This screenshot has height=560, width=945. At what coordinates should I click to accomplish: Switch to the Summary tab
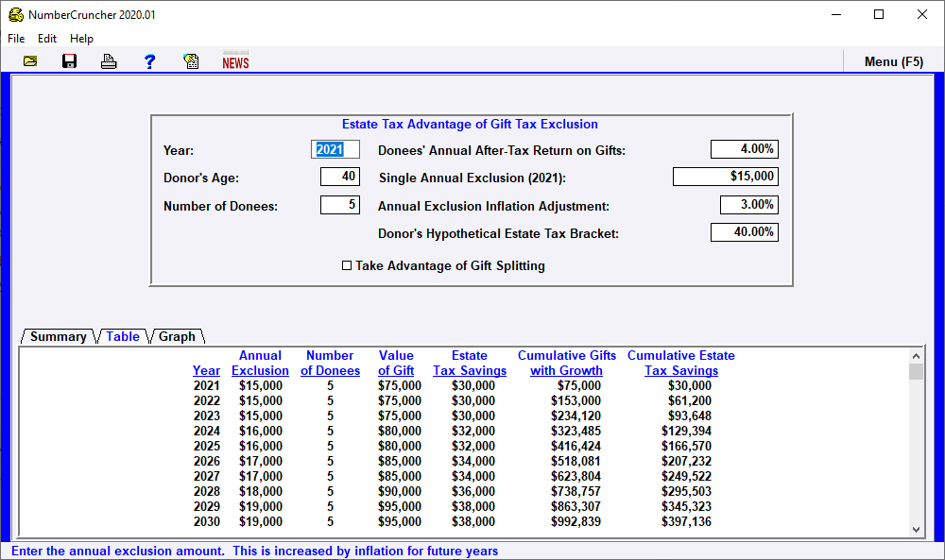58,336
